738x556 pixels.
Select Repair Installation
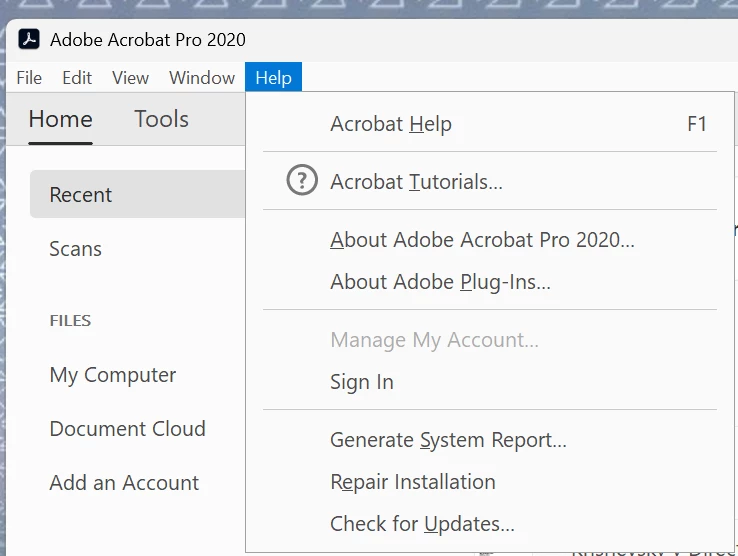click(413, 482)
